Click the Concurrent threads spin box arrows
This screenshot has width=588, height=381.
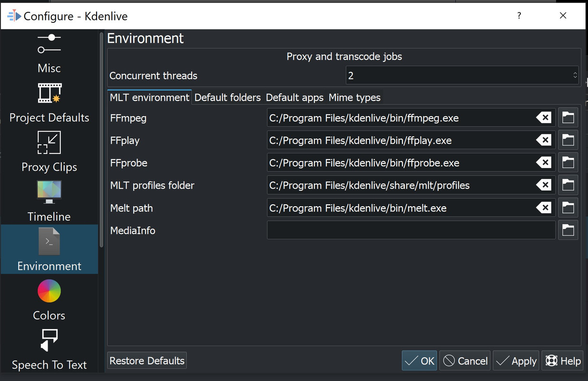point(575,75)
